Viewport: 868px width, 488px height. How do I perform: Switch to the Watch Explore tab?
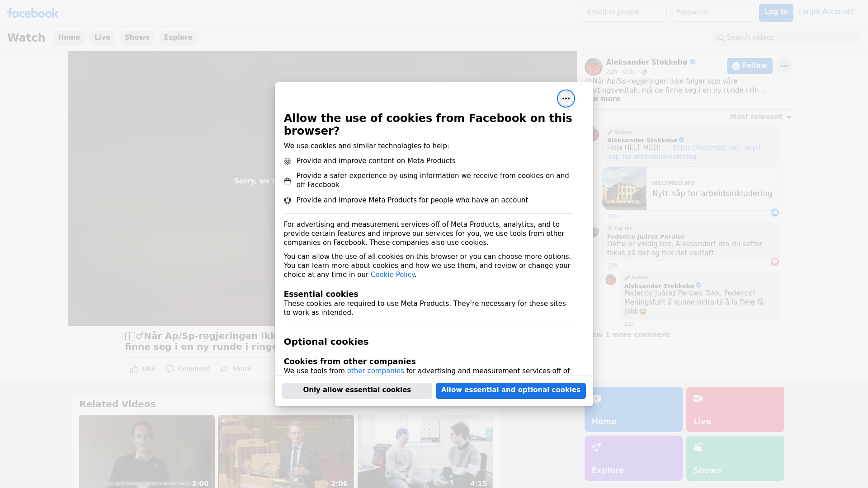point(178,38)
